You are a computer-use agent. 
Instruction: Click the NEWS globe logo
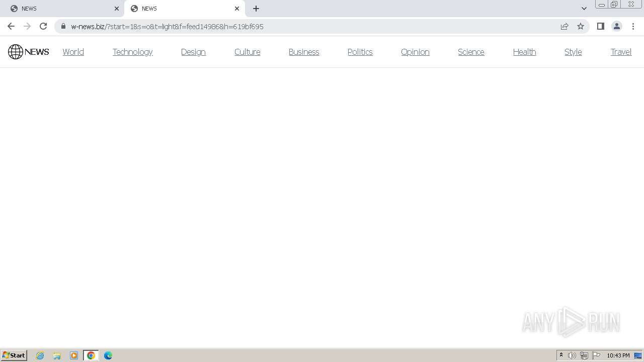click(x=29, y=52)
